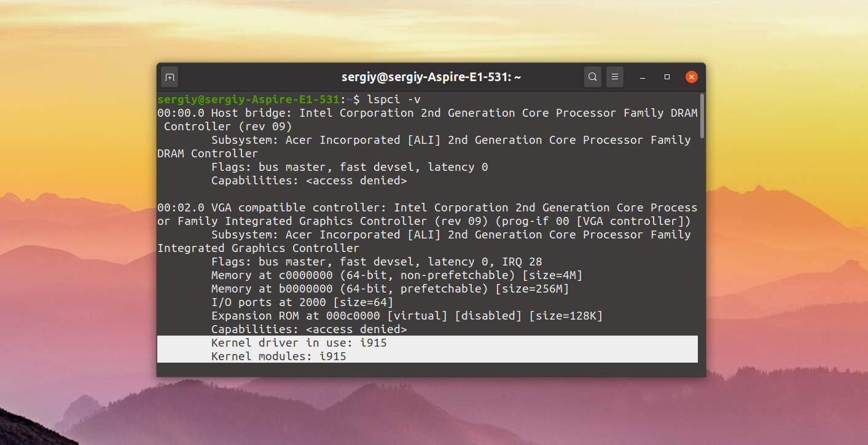Minimize the terminal window
Image resolution: width=868 pixels, height=445 pixels.
[x=643, y=77]
